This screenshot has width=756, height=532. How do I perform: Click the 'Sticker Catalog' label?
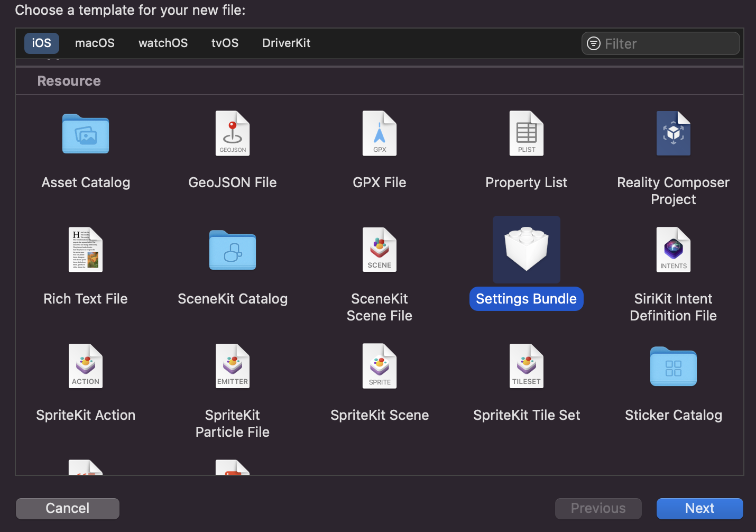click(x=674, y=415)
